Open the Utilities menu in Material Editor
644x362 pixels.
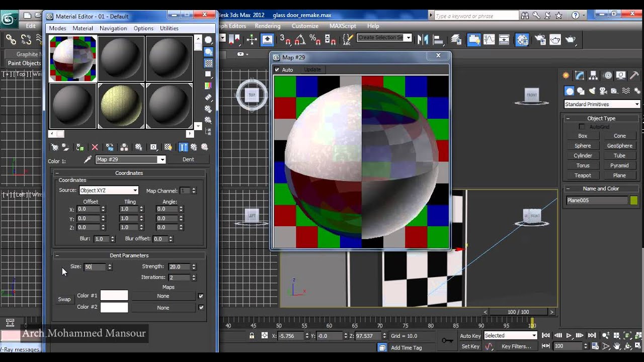169,28
